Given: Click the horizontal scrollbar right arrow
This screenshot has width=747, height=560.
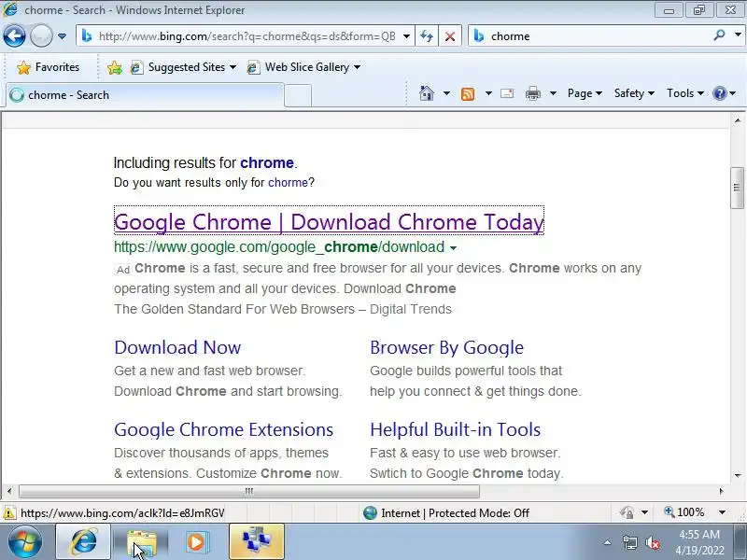Looking at the screenshot, I should [x=721, y=491].
